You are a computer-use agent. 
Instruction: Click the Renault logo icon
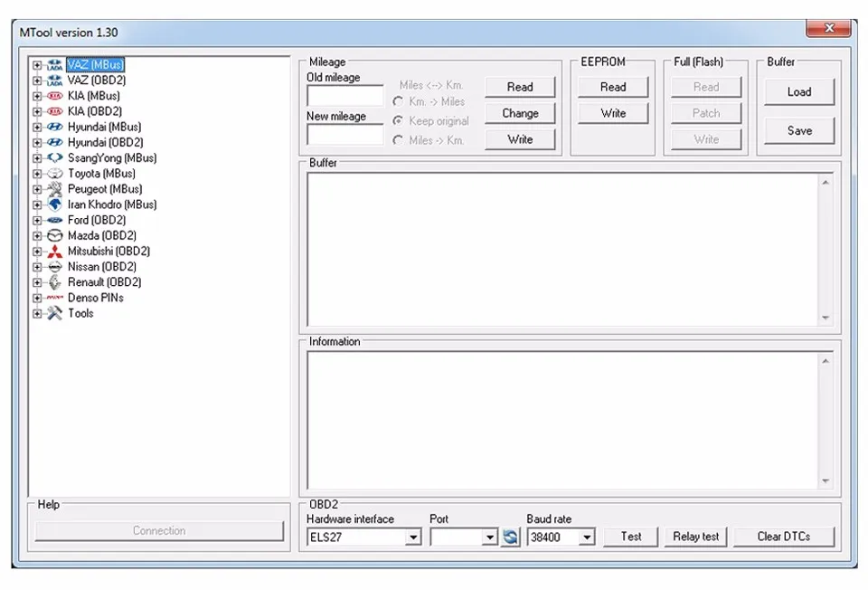point(54,282)
